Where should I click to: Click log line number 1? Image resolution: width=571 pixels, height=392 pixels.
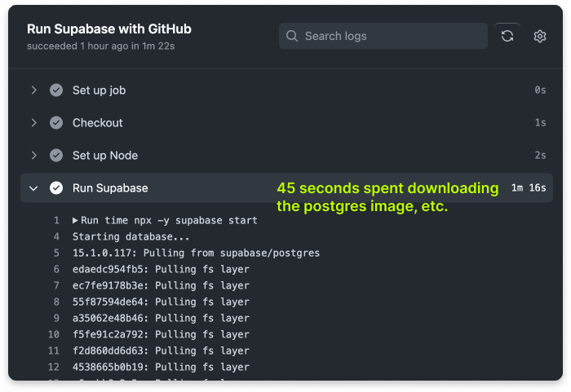(x=56, y=220)
